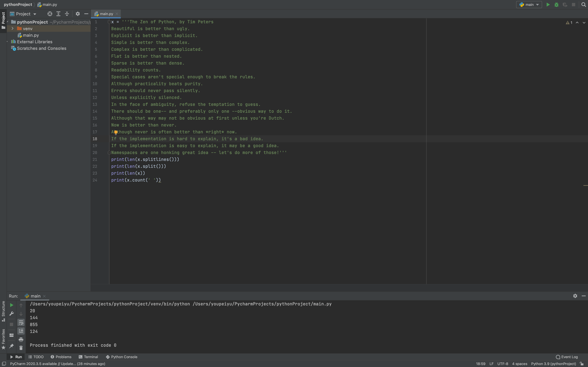This screenshot has width=588, height=367.
Task: Open Project panel settings gear
Action: coord(78,14)
